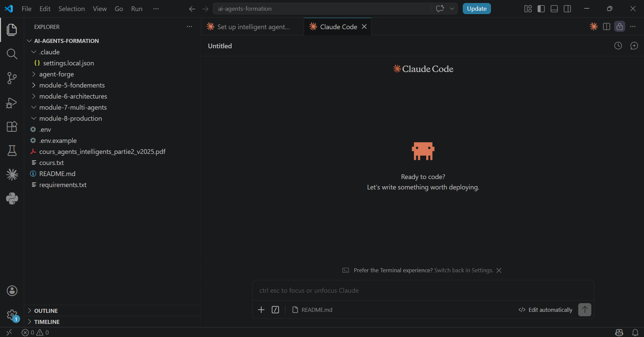
Task: Go back with the left arrow
Action: pyautogui.click(x=192, y=9)
